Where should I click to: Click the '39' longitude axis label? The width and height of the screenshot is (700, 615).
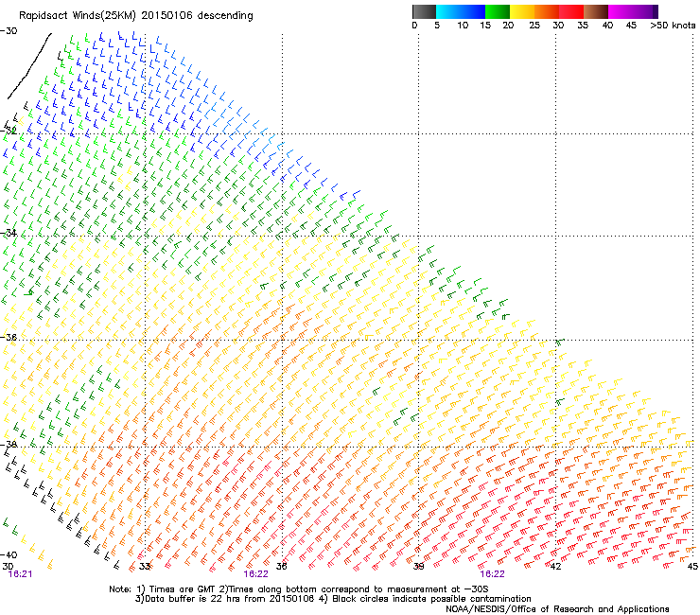tap(418, 567)
